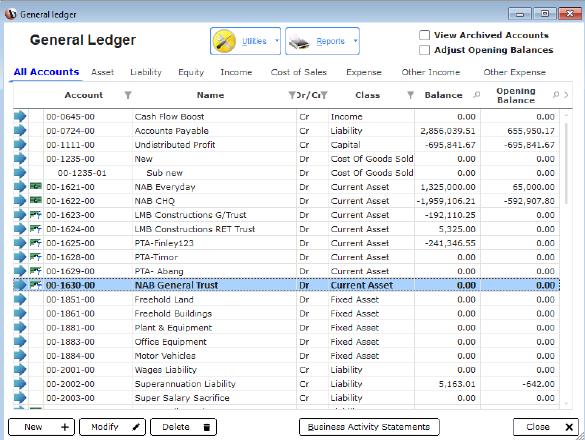Click the blue arrow for Sub new
585x440 pixels.
20,173
